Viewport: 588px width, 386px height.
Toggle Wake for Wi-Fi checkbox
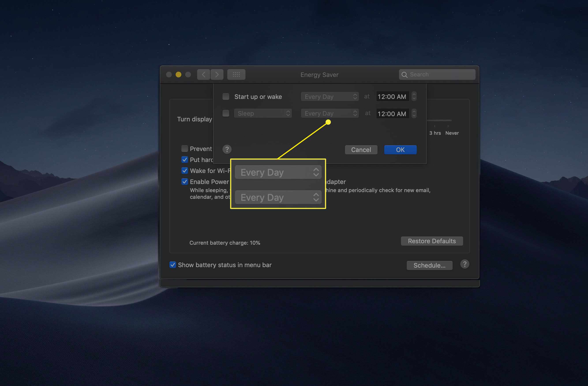click(x=185, y=170)
